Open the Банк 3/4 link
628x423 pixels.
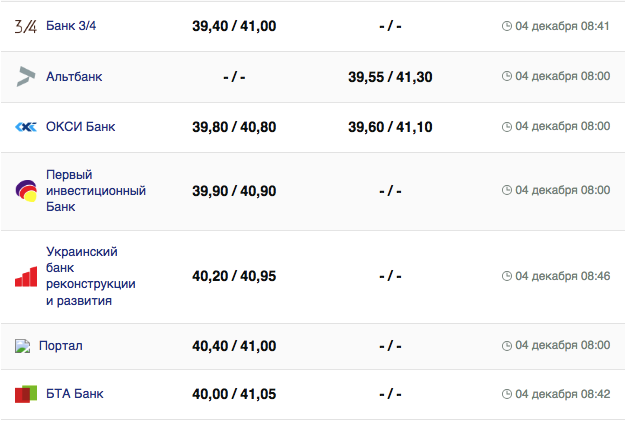click(71, 26)
